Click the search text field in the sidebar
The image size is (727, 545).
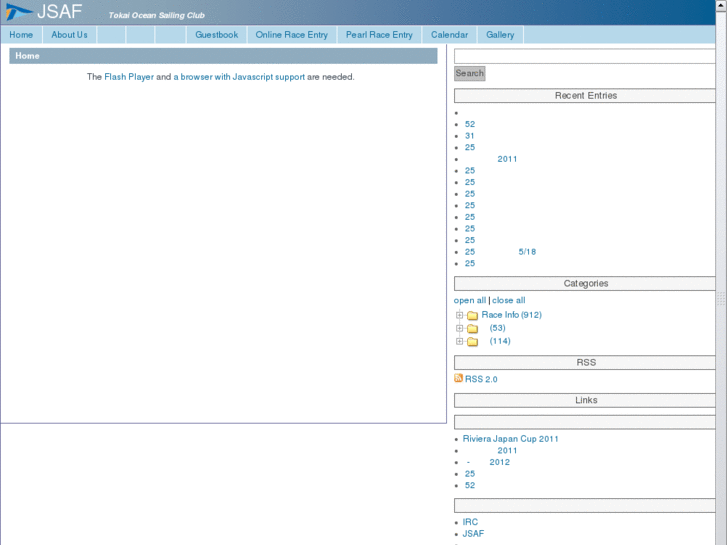click(584, 56)
